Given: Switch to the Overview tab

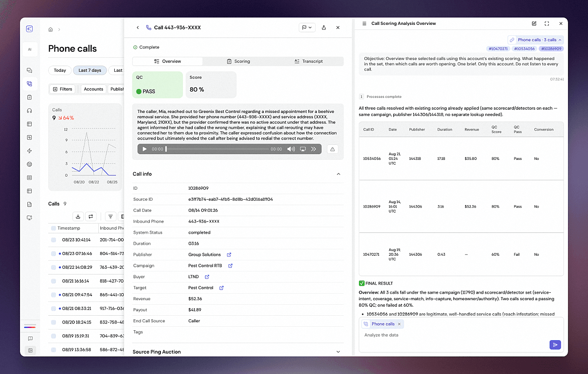Looking at the screenshot, I should pos(167,61).
